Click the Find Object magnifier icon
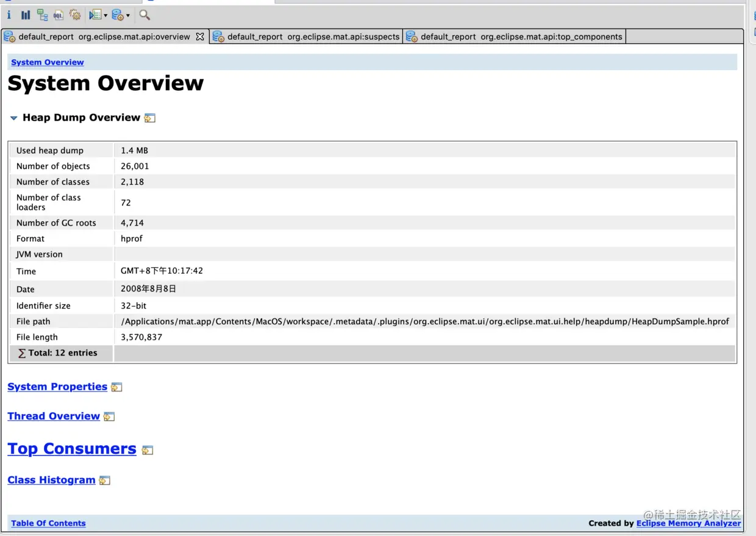Screen dimensions: 756x536 pyautogui.click(x=144, y=15)
